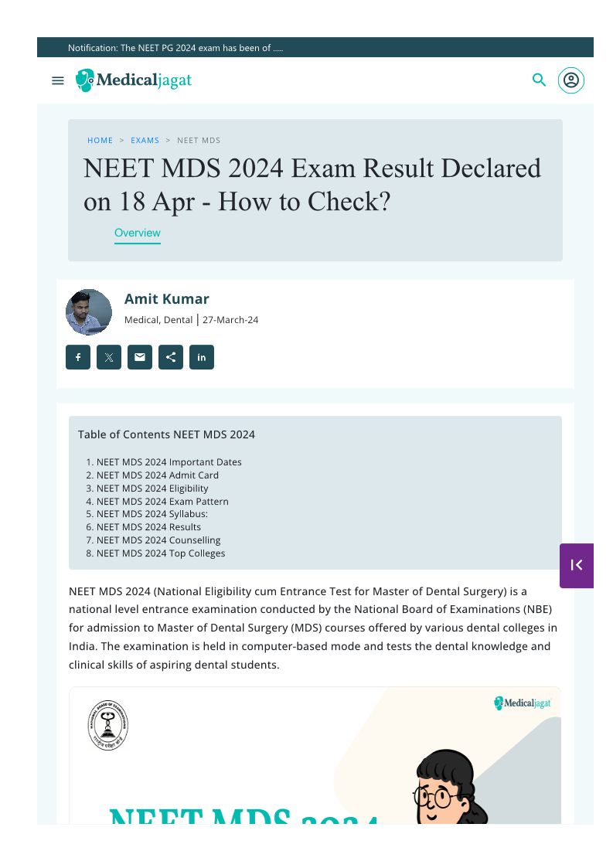Share article on LinkedIn
613x868 pixels.
pos(202,357)
